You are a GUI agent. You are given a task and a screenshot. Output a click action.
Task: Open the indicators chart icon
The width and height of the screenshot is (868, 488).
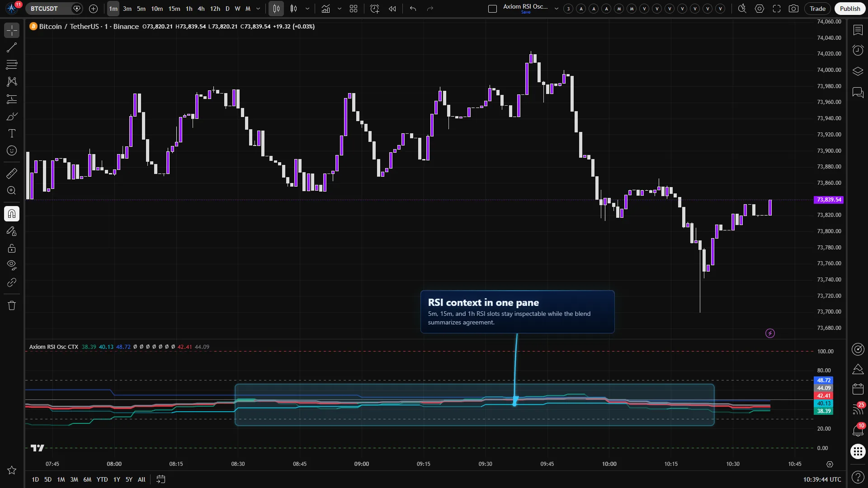pos(325,9)
